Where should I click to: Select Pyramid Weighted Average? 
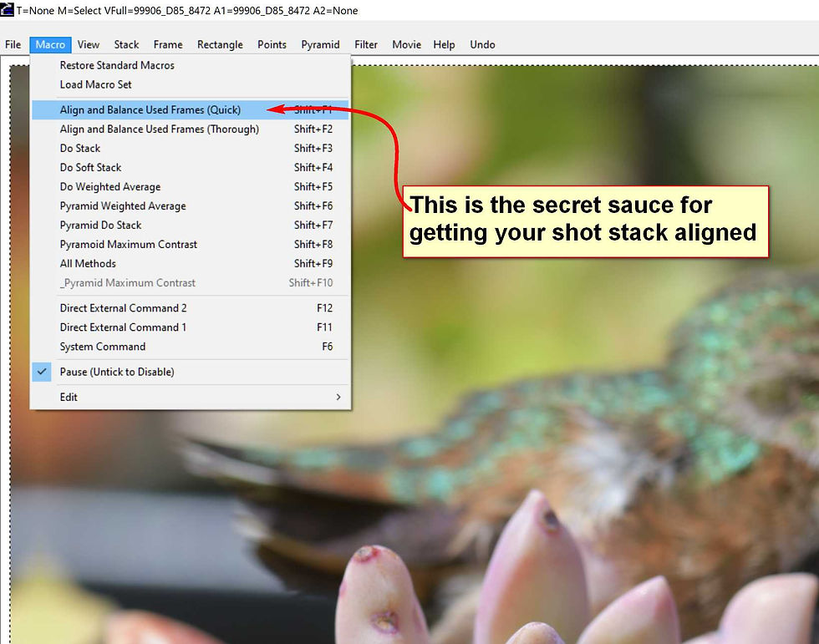click(x=191, y=206)
